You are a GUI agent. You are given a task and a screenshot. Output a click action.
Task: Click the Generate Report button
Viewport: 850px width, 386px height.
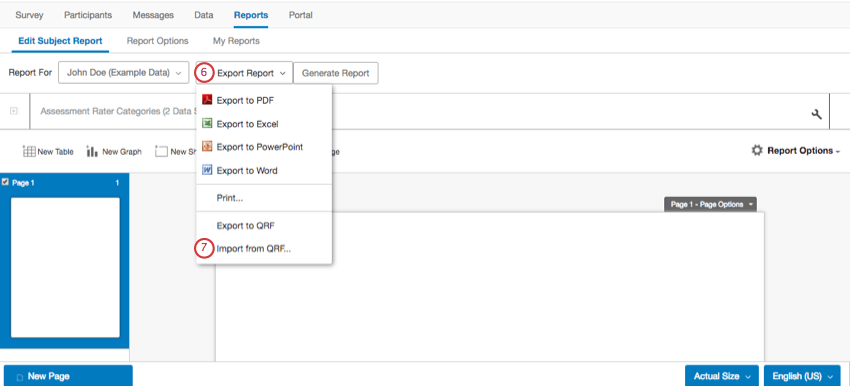336,73
